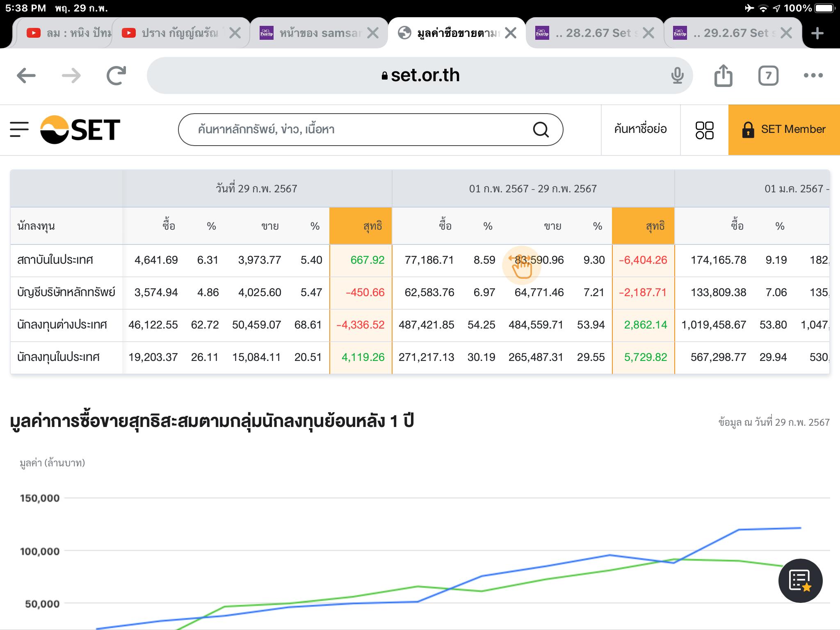
Task: Tap the share page icon
Action: (723, 75)
